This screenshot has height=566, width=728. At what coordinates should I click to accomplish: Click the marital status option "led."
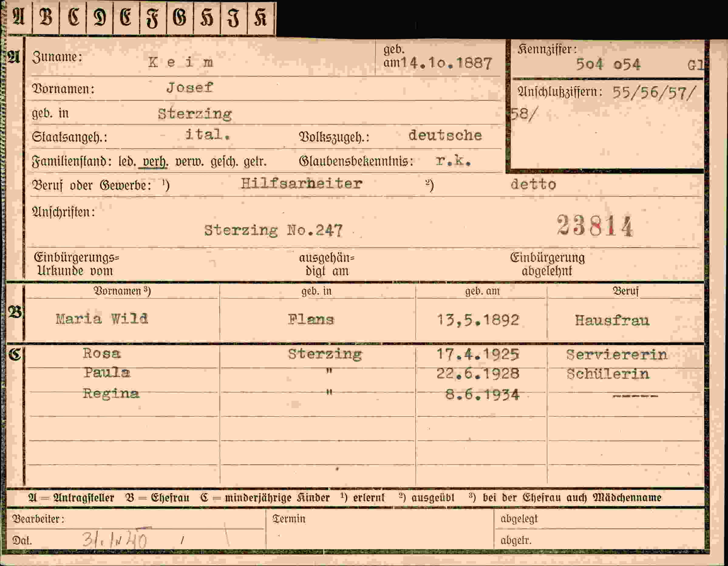[127, 162]
